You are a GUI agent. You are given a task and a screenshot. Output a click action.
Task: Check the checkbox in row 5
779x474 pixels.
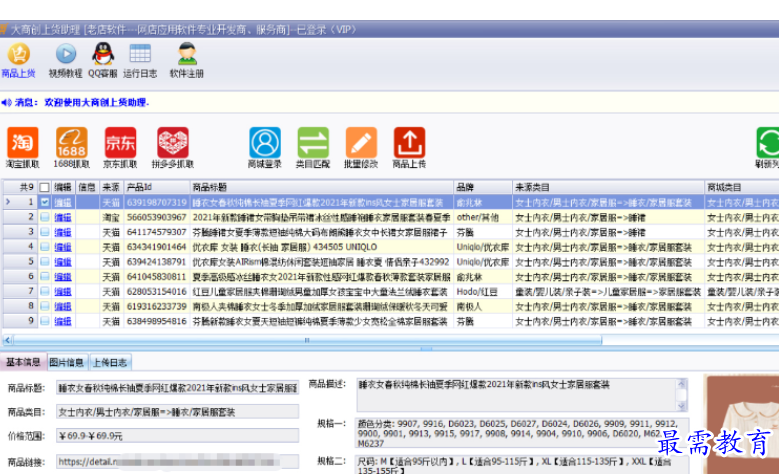click(45, 262)
